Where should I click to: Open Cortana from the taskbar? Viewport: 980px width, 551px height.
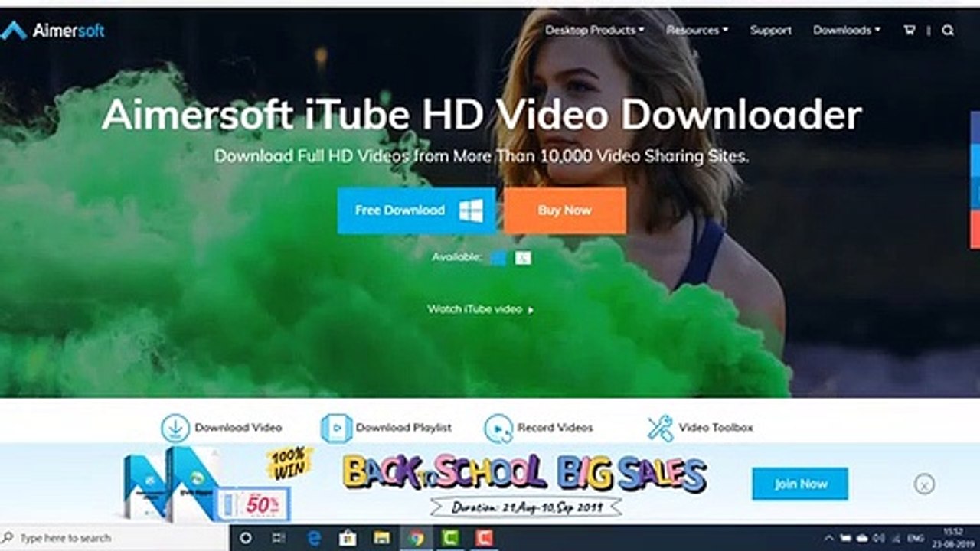pos(247,538)
